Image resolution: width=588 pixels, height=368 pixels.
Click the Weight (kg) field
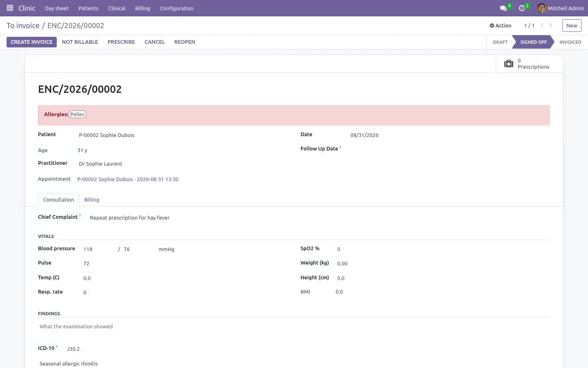coord(443,263)
